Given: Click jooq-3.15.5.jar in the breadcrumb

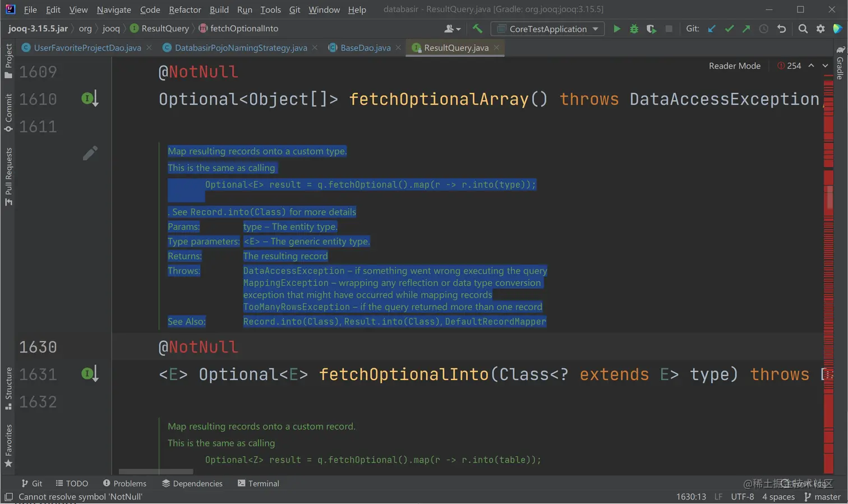Looking at the screenshot, I should pyautogui.click(x=38, y=29).
